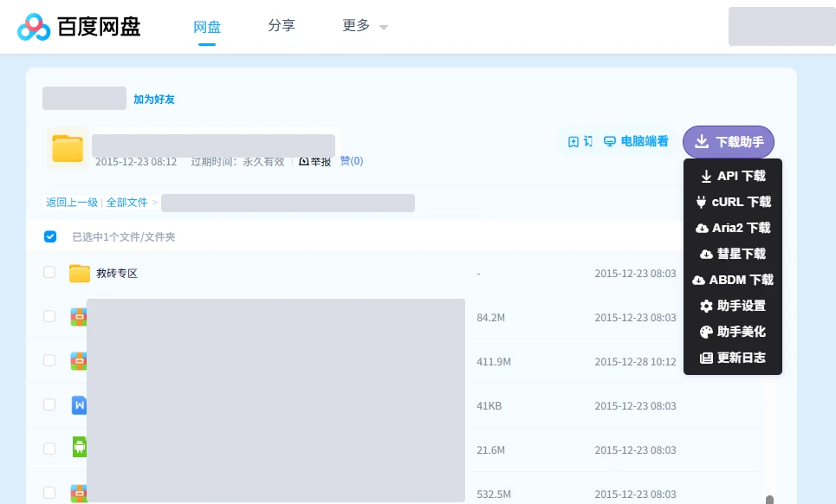This screenshot has height=504, width=836.
Task: Check the checkbox for 41KB file
Action: tap(49, 405)
